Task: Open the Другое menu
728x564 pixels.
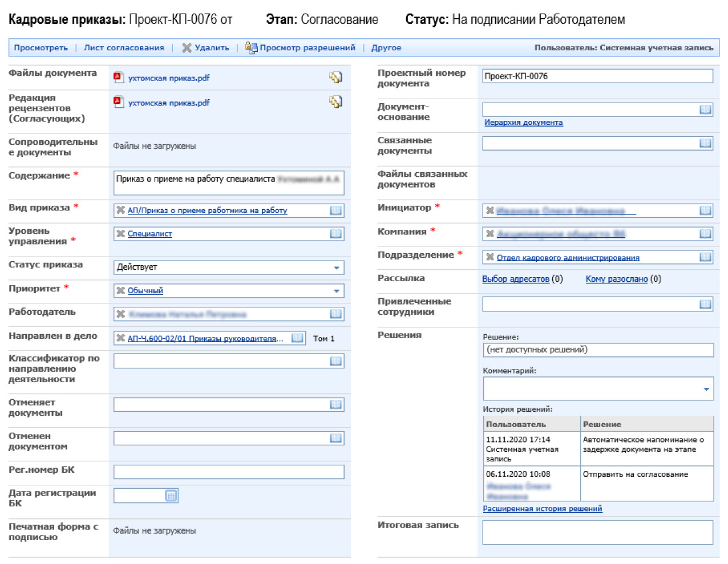Action: pyautogui.click(x=386, y=48)
